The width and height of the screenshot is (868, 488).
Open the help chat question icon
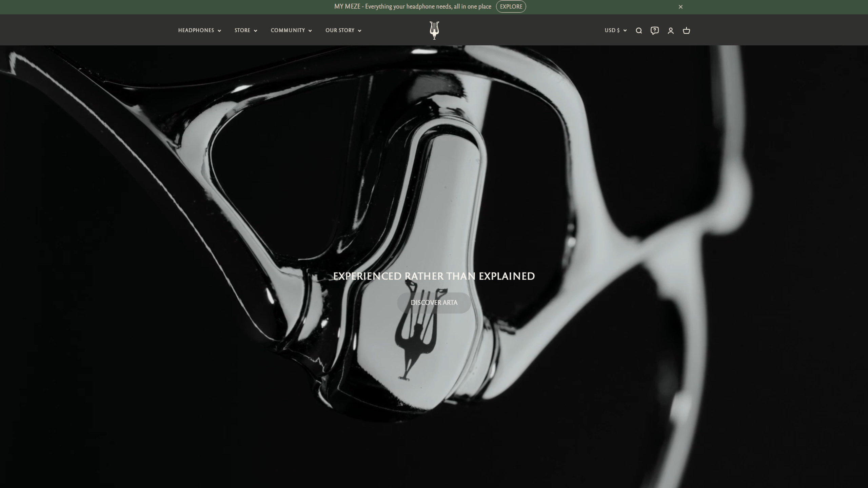[x=655, y=31]
